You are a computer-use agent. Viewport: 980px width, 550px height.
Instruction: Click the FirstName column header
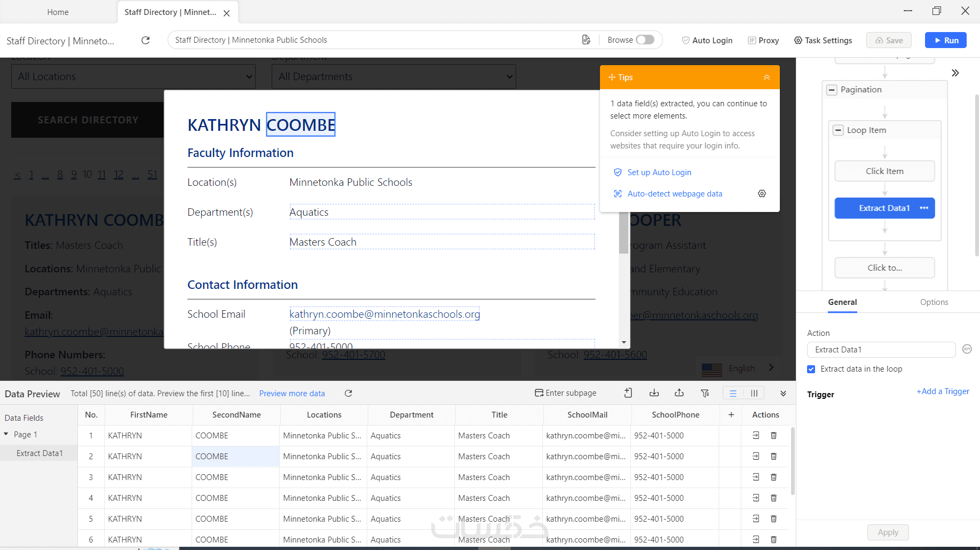[148, 415]
